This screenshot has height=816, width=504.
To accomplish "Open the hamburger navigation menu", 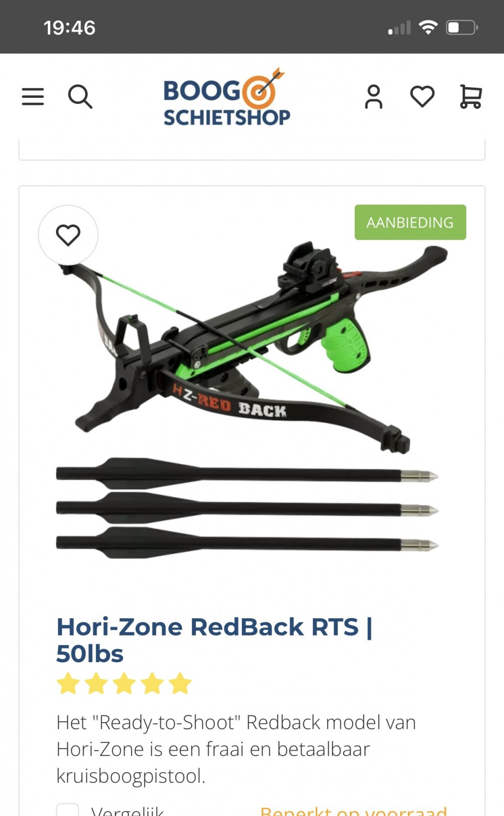I will click(33, 96).
